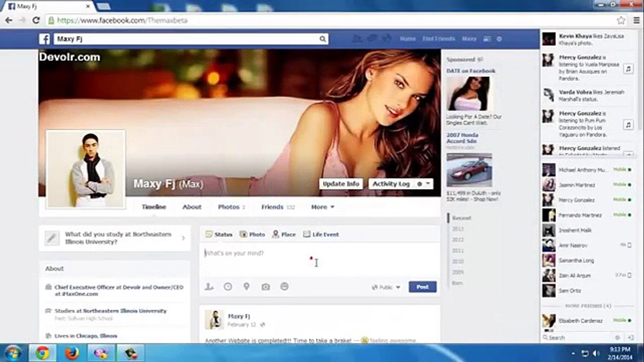Open the Windows Start button
The width and height of the screenshot is (644, 362).
[14, 353]
